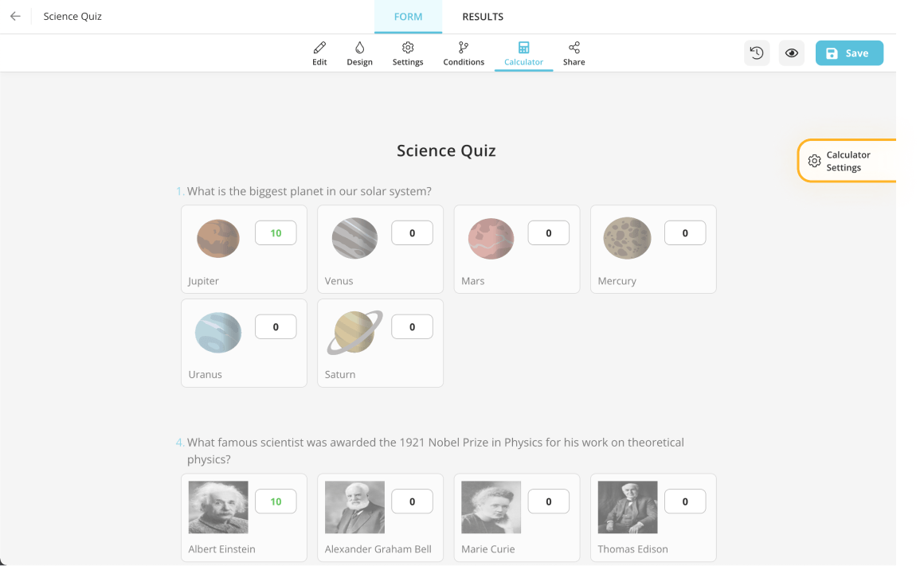Open the Design droplet tool

tap(359, 53)
